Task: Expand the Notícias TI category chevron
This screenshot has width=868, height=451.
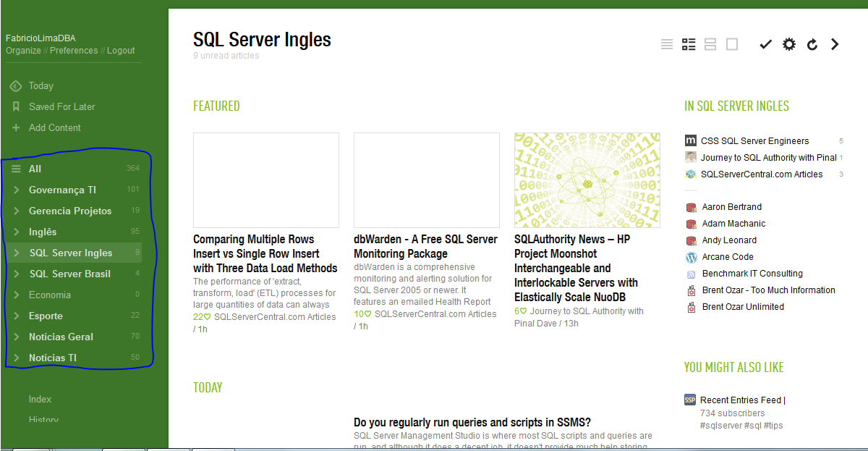Action: coord(16,358)
